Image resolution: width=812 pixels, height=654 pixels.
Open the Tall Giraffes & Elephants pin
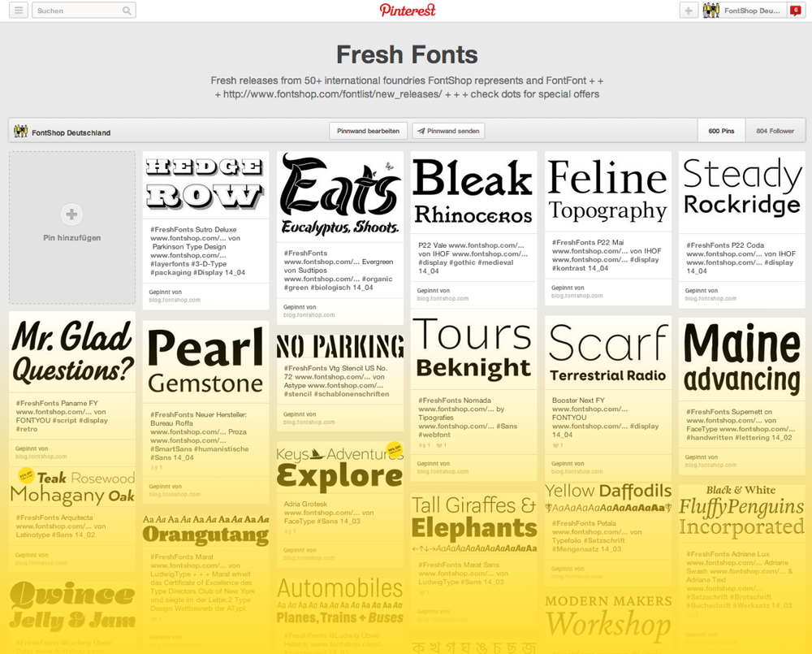(474, 524)
